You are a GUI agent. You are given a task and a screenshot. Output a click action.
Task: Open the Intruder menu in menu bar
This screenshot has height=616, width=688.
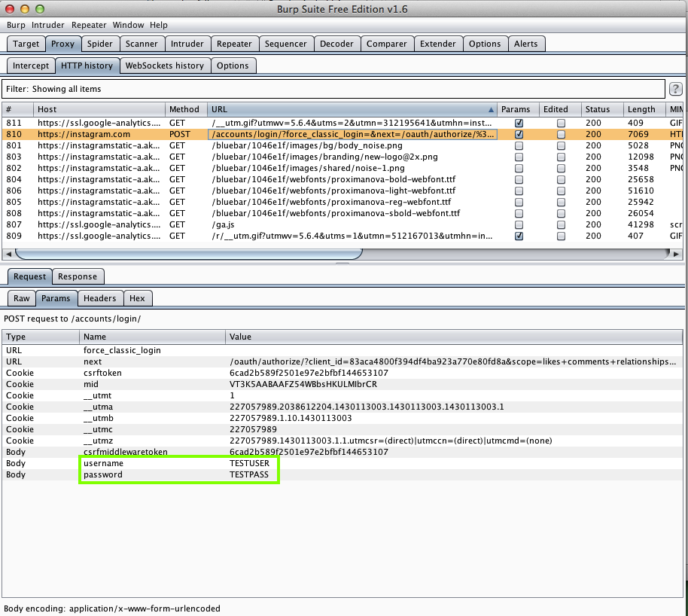48,25
